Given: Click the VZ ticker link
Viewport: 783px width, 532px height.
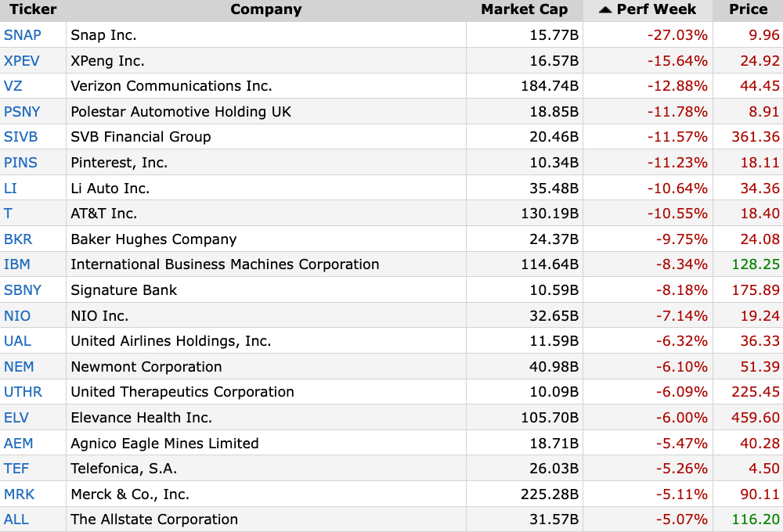Looking at the screenshot, I should (13, 86).
